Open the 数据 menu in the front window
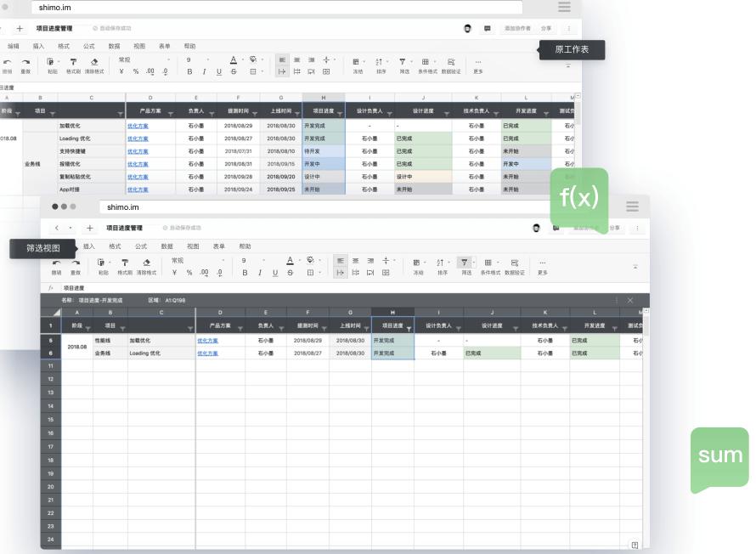 click(x=166, y=246)
